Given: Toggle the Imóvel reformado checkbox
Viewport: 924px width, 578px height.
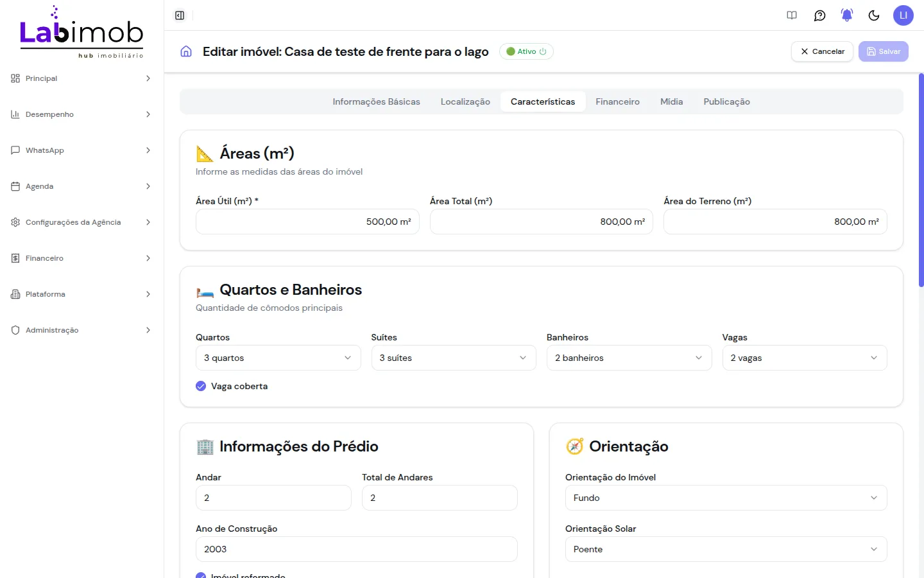Looking at the screenshot, I should (201, 575).
